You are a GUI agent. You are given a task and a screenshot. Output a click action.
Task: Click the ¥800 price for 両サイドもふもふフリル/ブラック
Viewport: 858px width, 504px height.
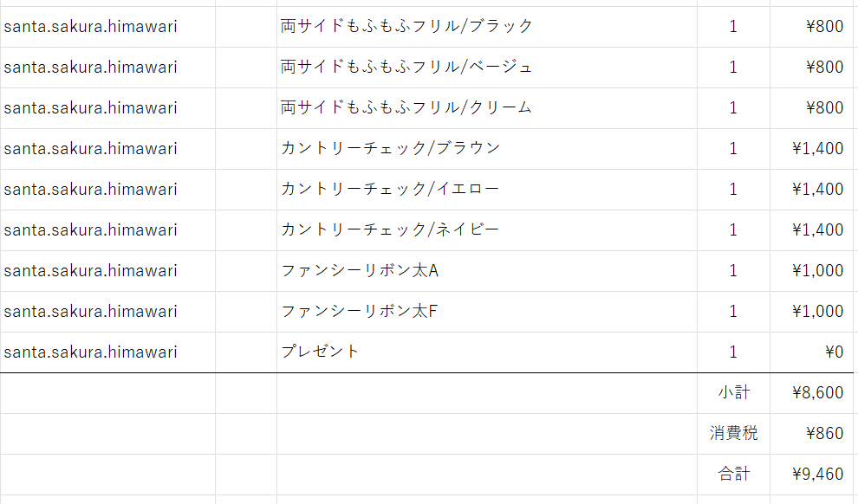[823, 26]
